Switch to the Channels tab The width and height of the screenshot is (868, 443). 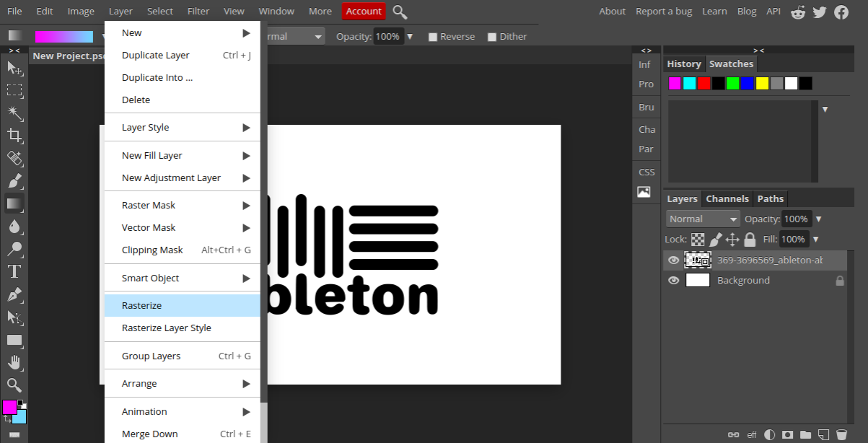coord(727,198)
